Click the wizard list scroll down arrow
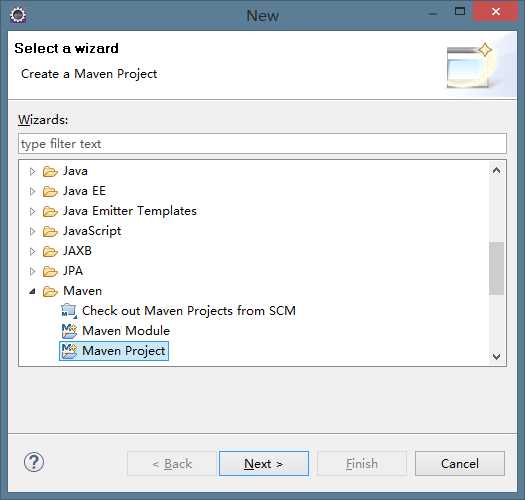This screenshot has height=500, width=525. tap(497, 357)
